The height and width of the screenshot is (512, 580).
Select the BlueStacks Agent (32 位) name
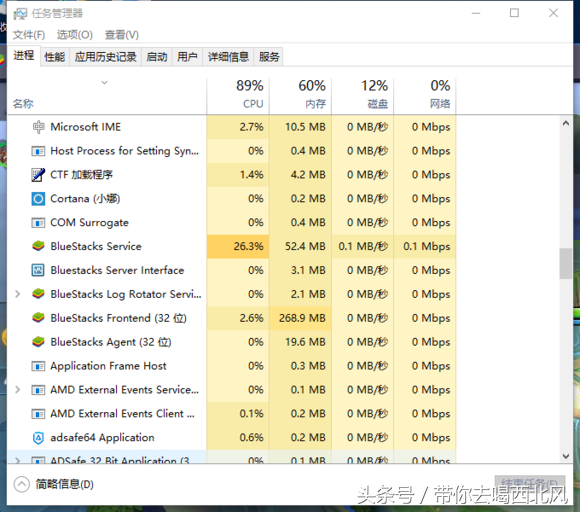click(111, 342)
